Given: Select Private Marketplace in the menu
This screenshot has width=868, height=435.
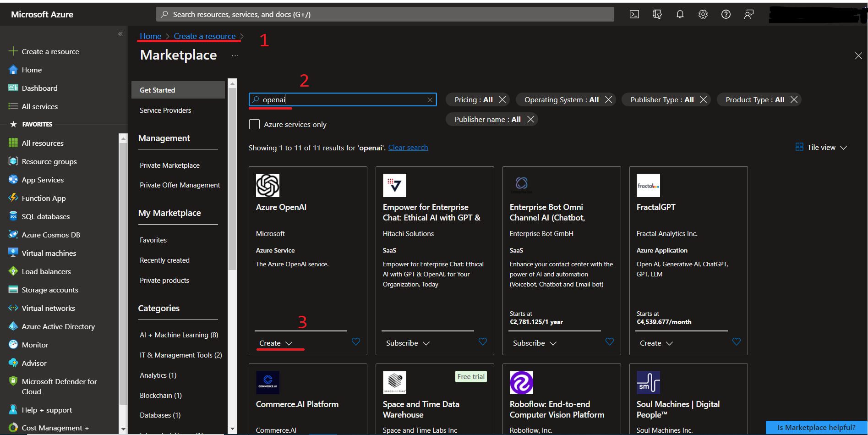Looking at the screenshot, I should (x=169, y=165).
